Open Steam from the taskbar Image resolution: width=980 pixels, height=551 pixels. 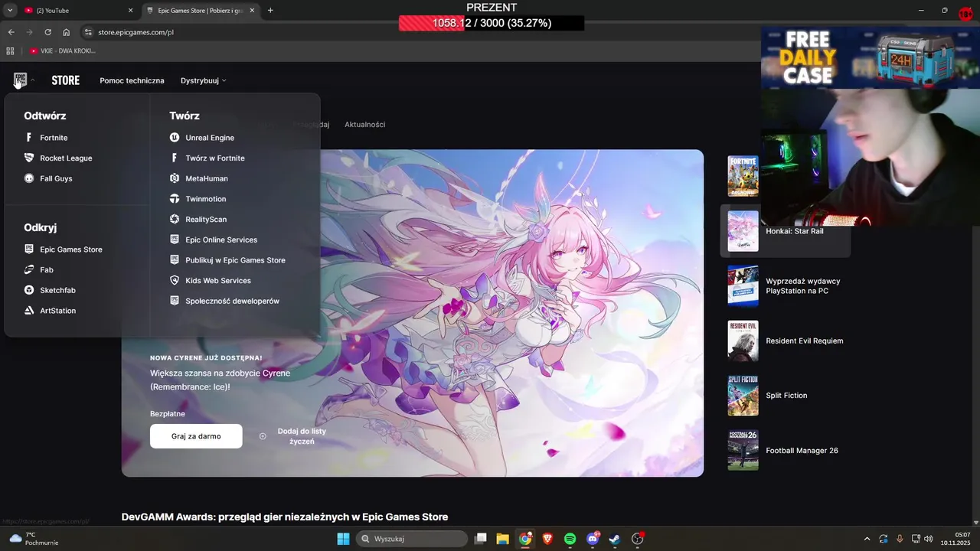[615, 539]
